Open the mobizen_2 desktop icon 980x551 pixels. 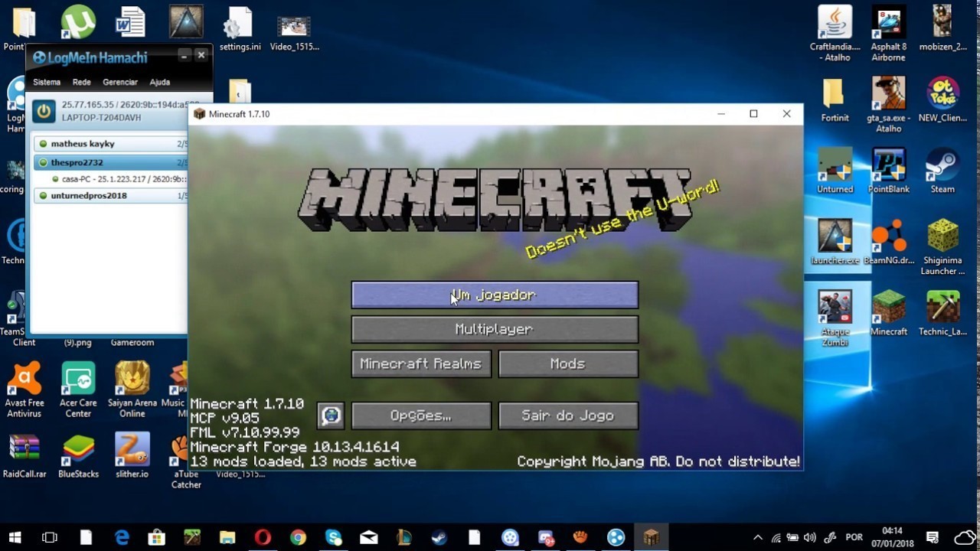942,28
